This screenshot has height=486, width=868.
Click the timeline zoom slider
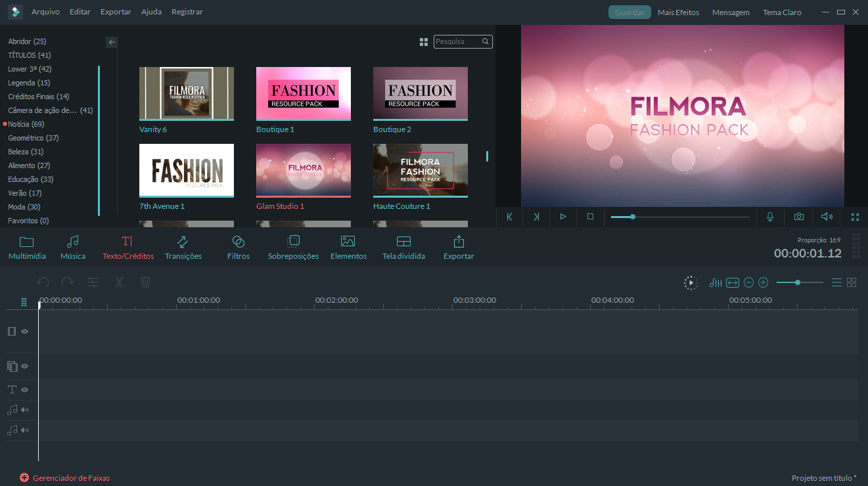pos(799,282)
